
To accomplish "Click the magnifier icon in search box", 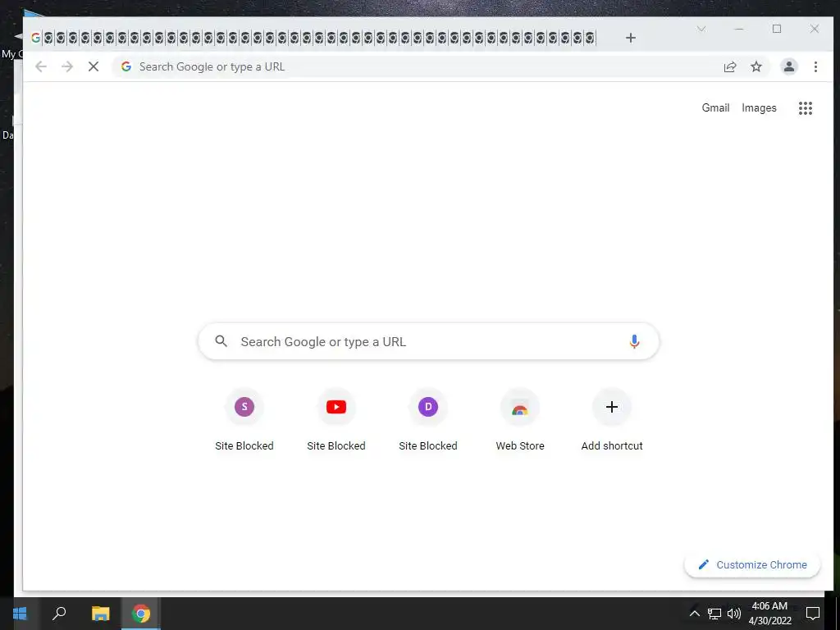I will click(x=221, y=340).
